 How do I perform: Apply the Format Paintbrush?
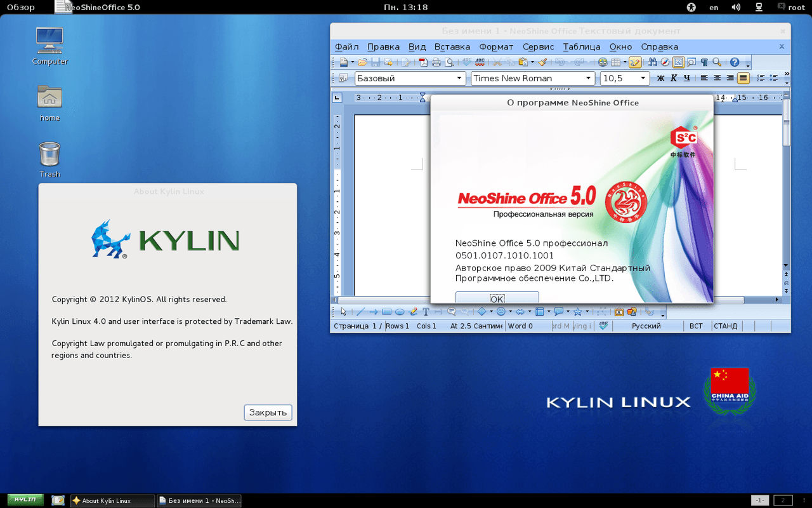[542, 62]
